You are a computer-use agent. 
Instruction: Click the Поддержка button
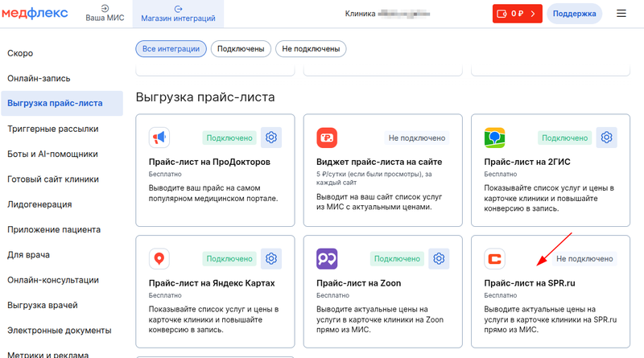574,14
